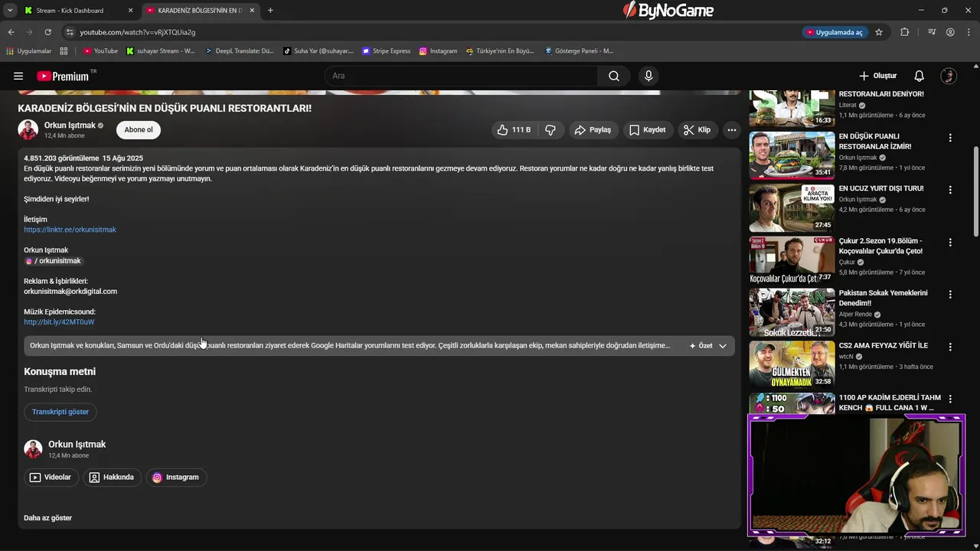Open the channel Instagram button

[x=176, y=478]
